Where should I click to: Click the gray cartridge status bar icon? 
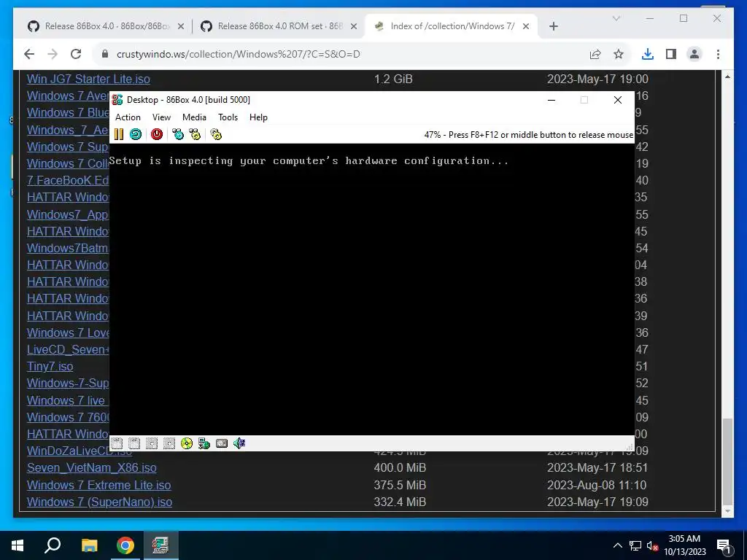pyautogui.click(x=222, y=443)
